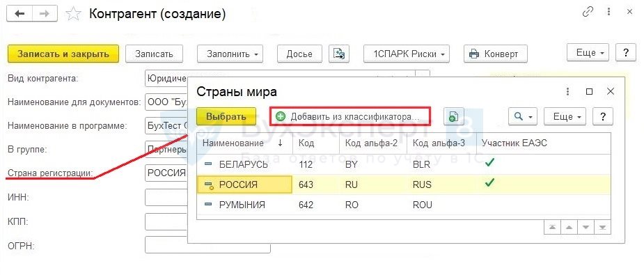Go back with the left arrow icon
Viewport: 644px width, 275px height.
(x=20, y=14)
